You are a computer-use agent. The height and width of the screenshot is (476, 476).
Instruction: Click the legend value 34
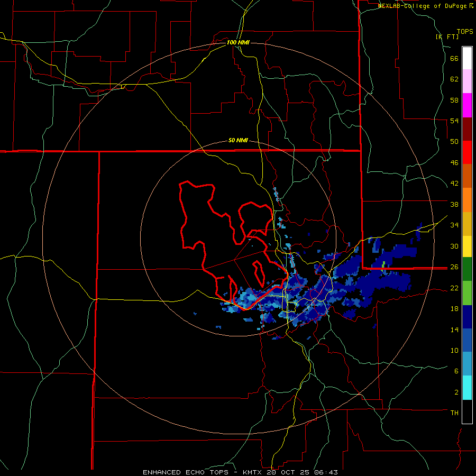454,225
